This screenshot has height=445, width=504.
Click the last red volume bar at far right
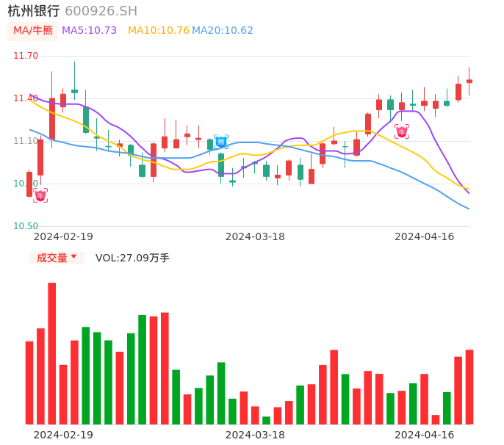click(x=469, y=387)
